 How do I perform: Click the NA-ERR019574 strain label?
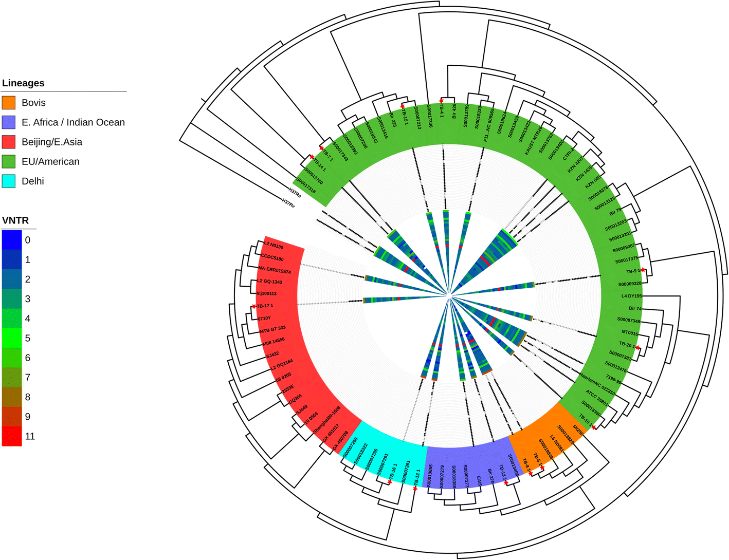tap(275, 270)
